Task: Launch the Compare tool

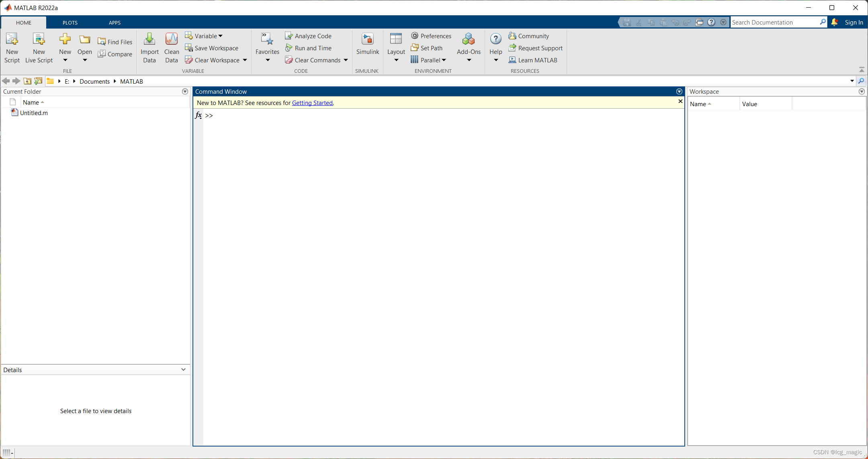Action: point(115,54)
